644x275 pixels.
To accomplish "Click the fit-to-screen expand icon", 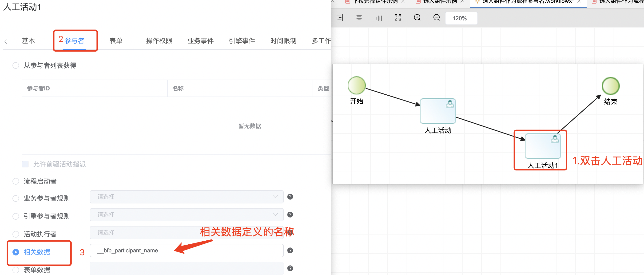I will 398,17.
